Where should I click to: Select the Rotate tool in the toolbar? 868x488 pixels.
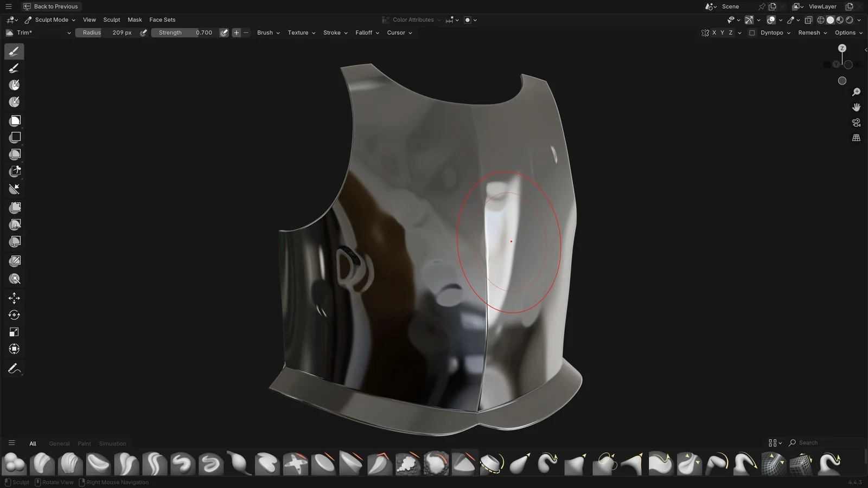(14, 315)
